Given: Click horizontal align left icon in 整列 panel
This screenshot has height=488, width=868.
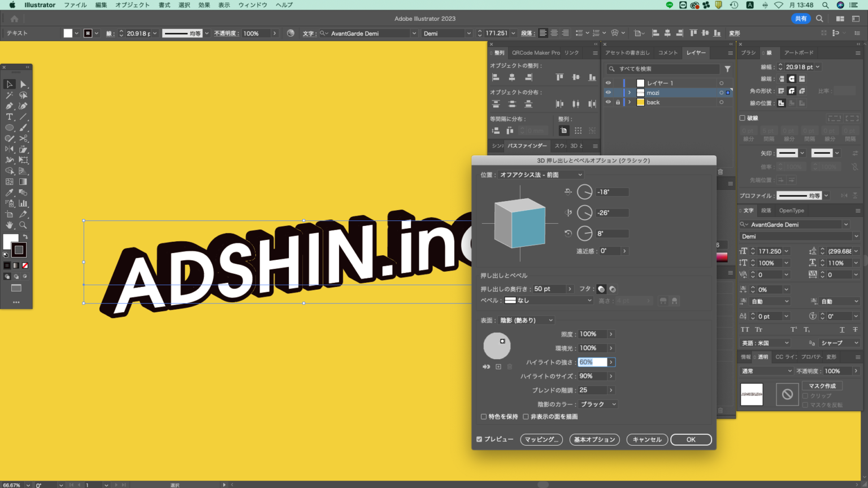Looking at the screenshot, I should [x=496, y=77].
